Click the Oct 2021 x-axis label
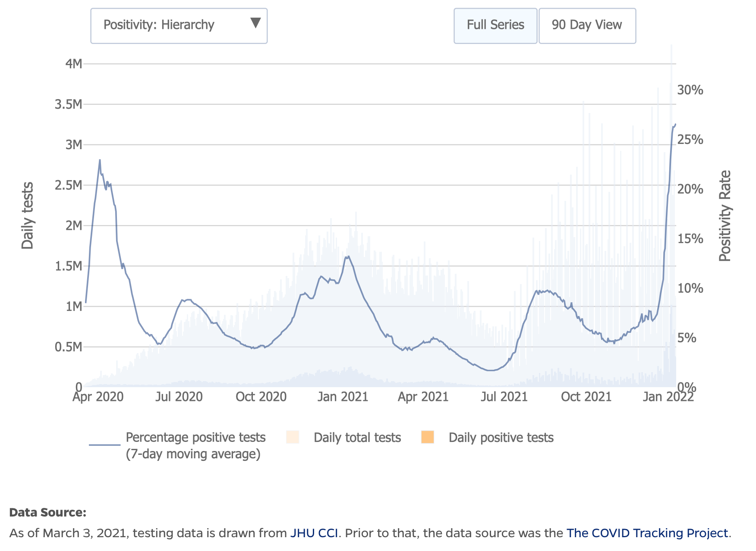Screen dimensions: 756x551 [586, 397]
